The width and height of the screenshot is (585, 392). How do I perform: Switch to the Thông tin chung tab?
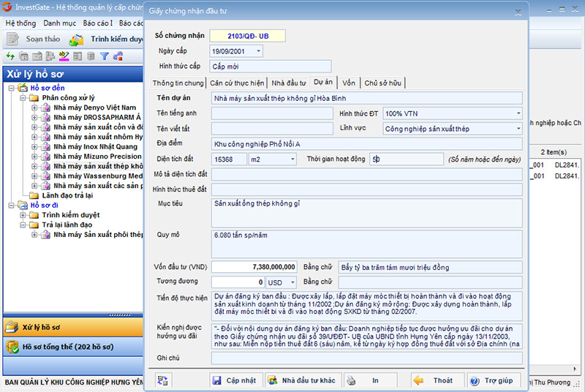click(x=178, y=83)
